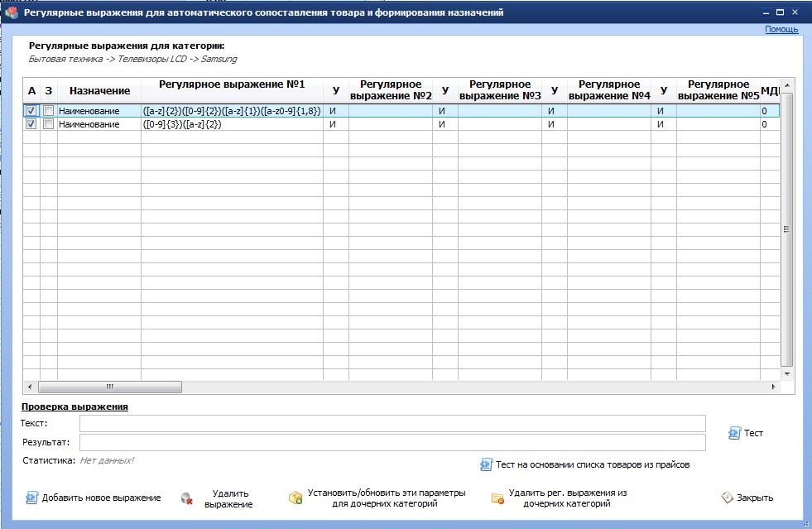Click the horizontal scrollbar thumb
The width and height of the screenshot is (812, 529).
(110, 387)
